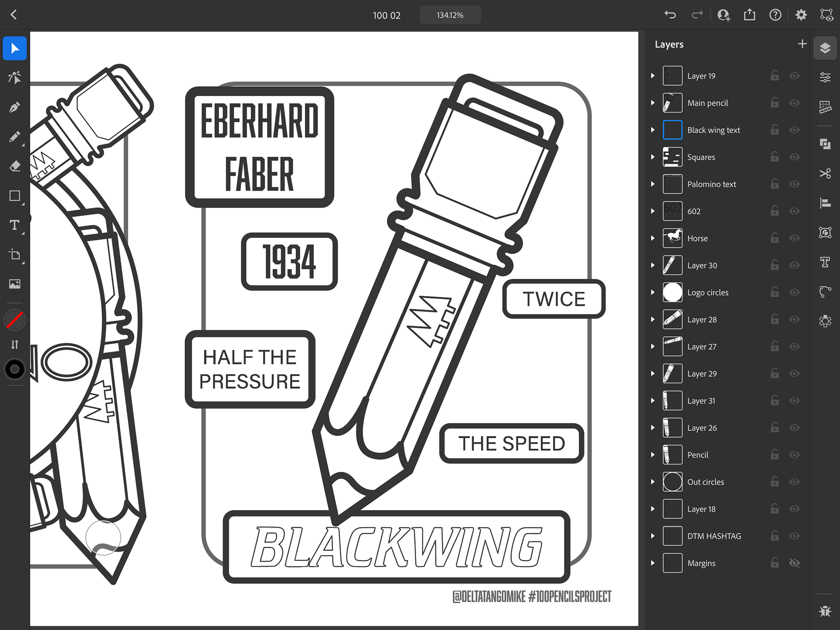Select the Artboard tool

[15, 255]
